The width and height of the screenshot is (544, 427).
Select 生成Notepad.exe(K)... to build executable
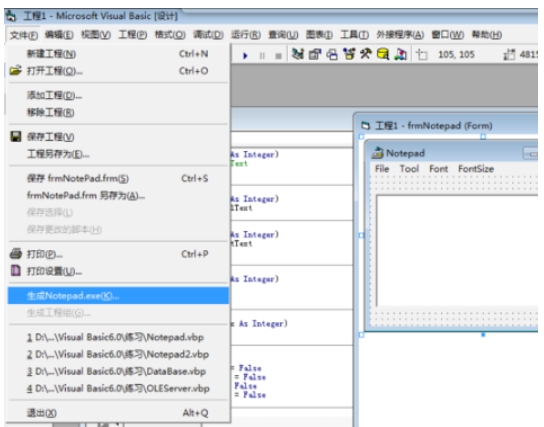coord(118,296)
